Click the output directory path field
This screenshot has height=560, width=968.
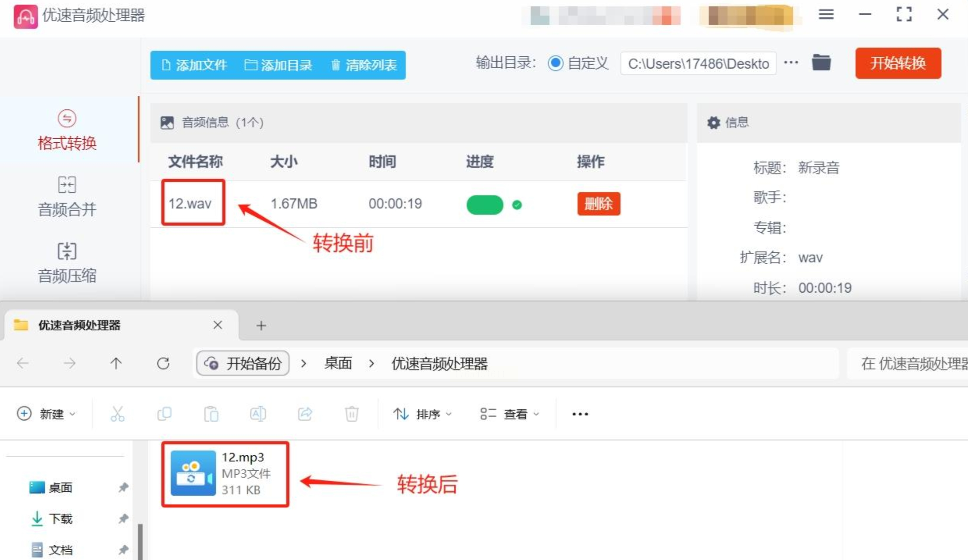point(698,64)
